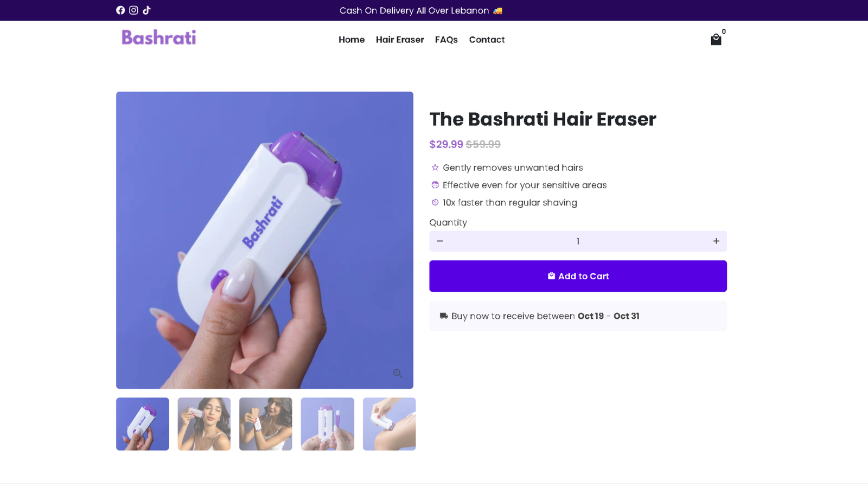Viewport: 868px width, 488px height.
Task: Open the Hair Eraser menu item
Action: 400,40
